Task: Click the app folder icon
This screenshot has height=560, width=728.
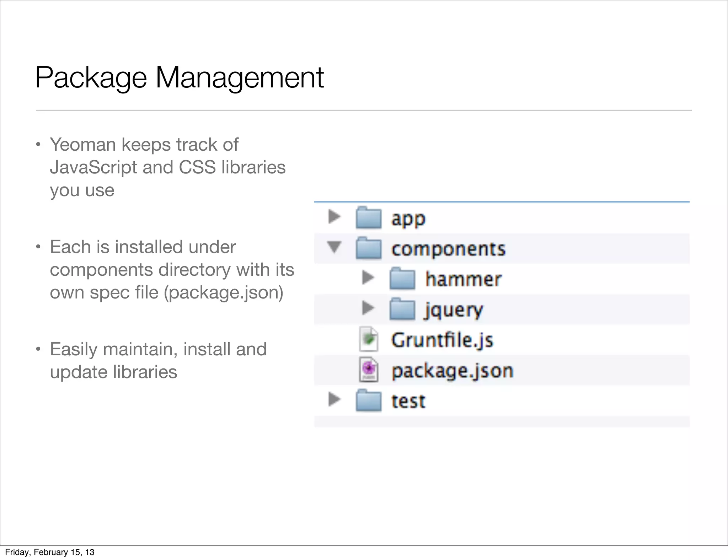Action: 369,217
